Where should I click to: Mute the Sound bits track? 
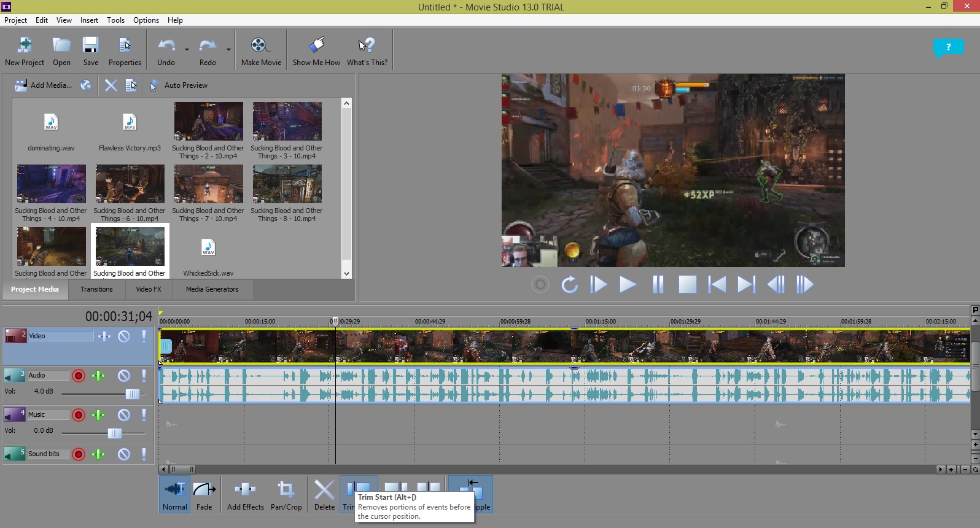124,454
